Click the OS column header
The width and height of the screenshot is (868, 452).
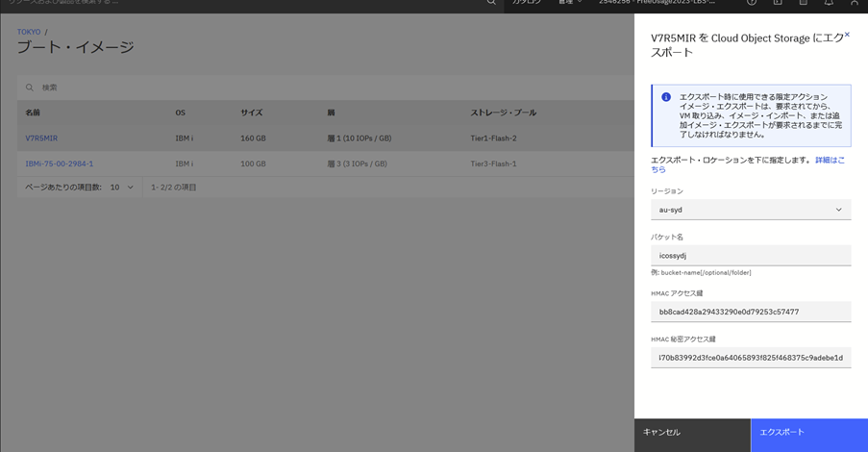[181, 113]
